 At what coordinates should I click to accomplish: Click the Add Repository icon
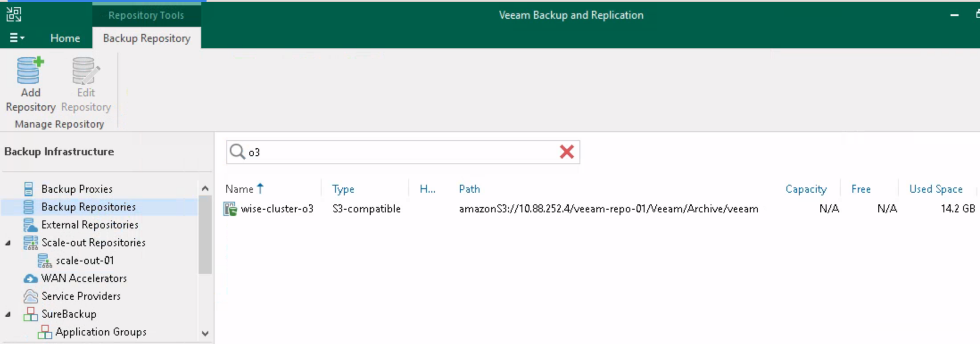point(30,70)
